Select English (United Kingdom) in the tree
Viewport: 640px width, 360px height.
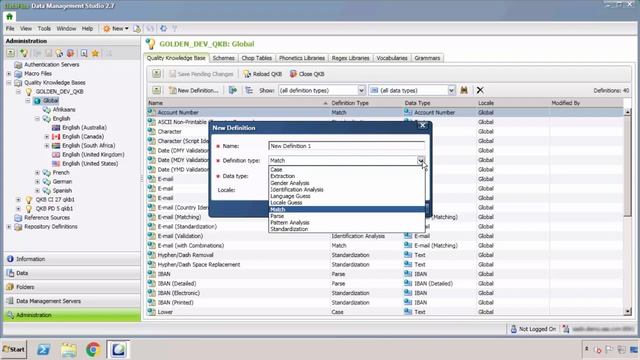pos(93,154)
